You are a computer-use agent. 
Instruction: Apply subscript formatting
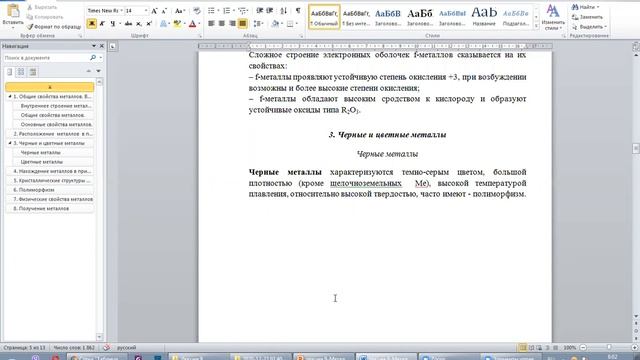[139, 24]
